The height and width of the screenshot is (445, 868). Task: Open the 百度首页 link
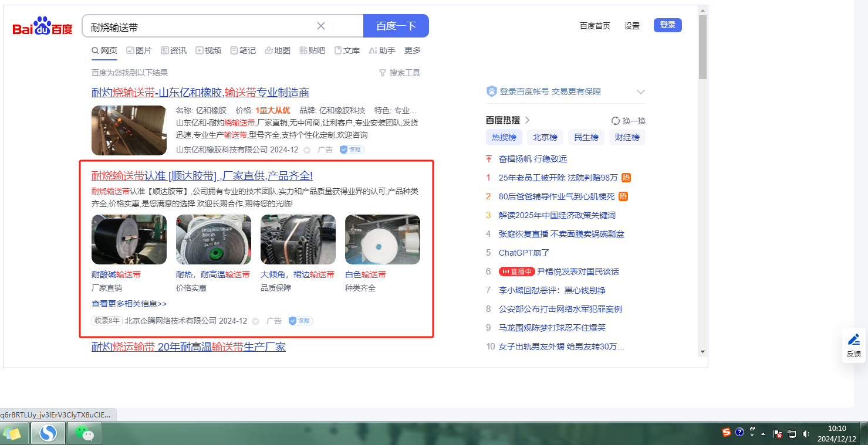click(x=595, y=26)
